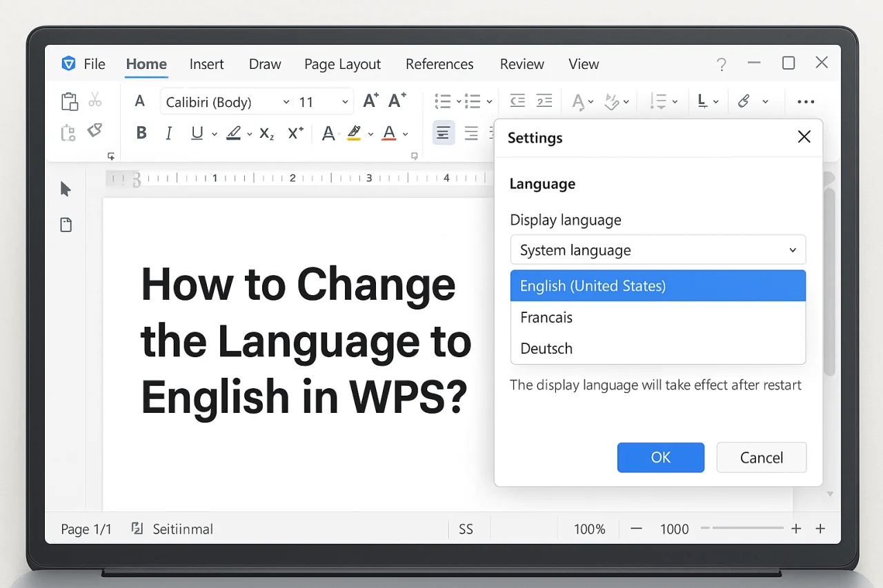The height and width of the screenshot is (588, 883).
Task: Select the cursor tool in left sidebar
Action: (x=66, y=189)
